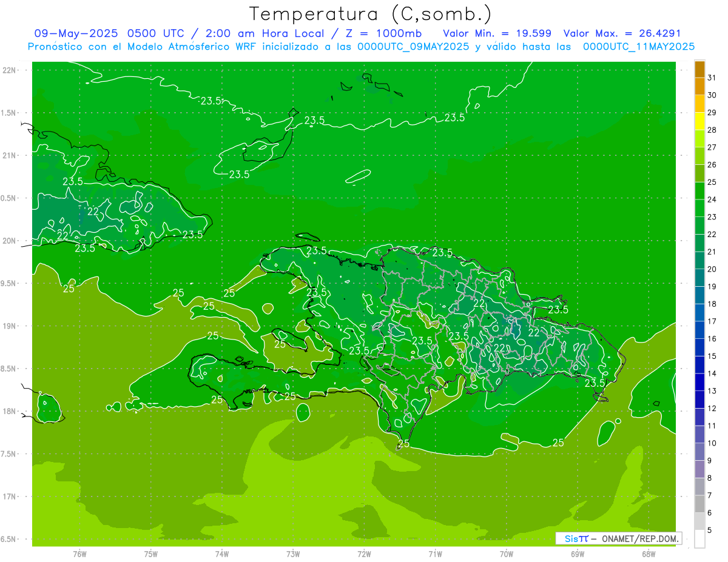The image size is (728, 562).
Task: Select the date text "09-May-2025"
Action: [76, 33]
